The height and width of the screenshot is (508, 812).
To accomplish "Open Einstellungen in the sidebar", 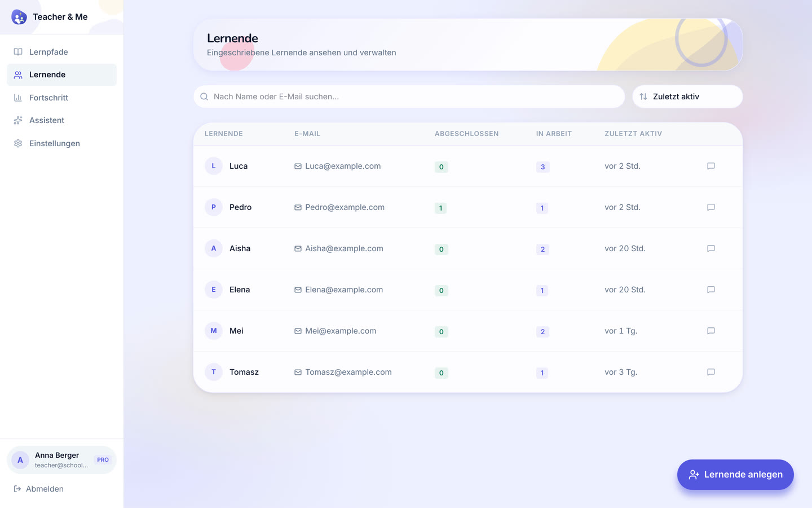I will coord(61,143).
